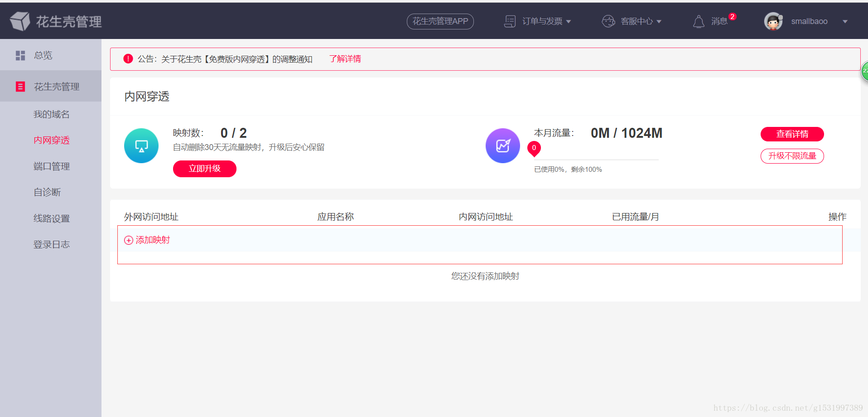Go to 我的域名 page
This screenshot has height=417, width=868.
(x=52, y=114)
